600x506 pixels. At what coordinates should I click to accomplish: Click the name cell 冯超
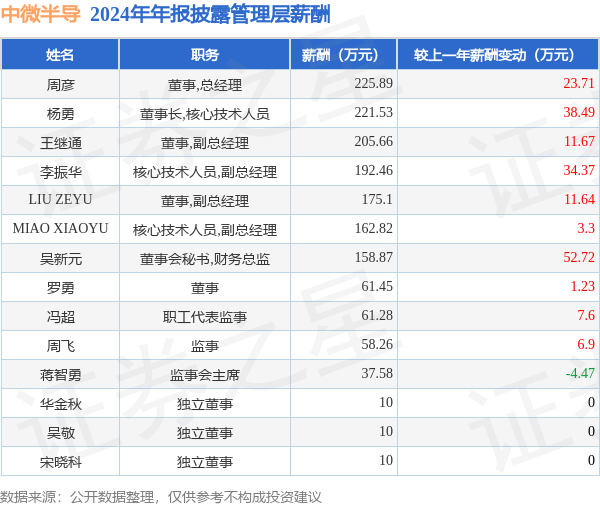(x=60, y=317)
